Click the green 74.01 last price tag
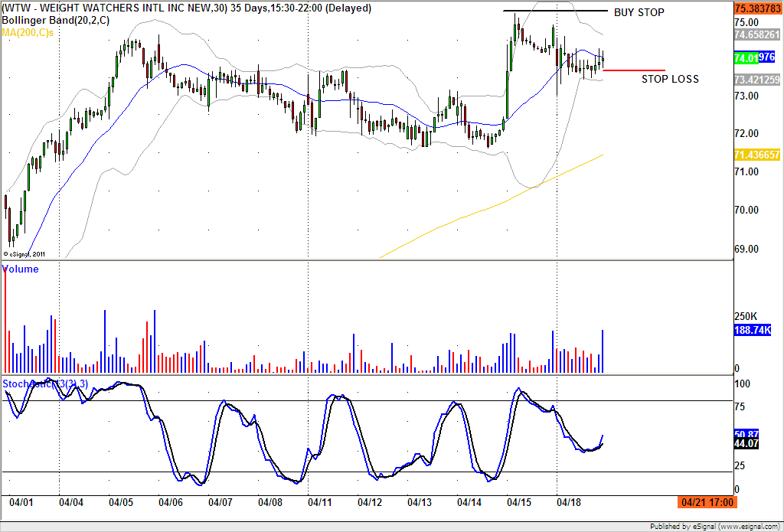Viewport: 784px width, 532px height. (x=746, y=57)
